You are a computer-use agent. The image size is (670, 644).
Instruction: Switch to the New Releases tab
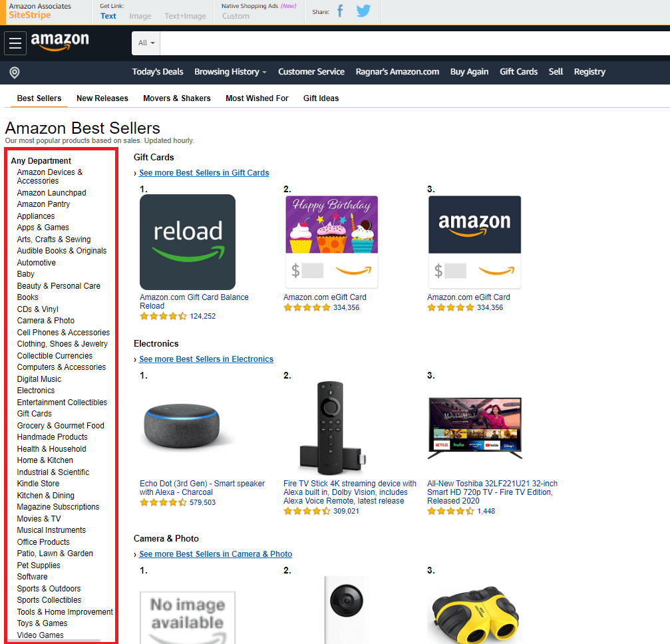pos(102,98)
